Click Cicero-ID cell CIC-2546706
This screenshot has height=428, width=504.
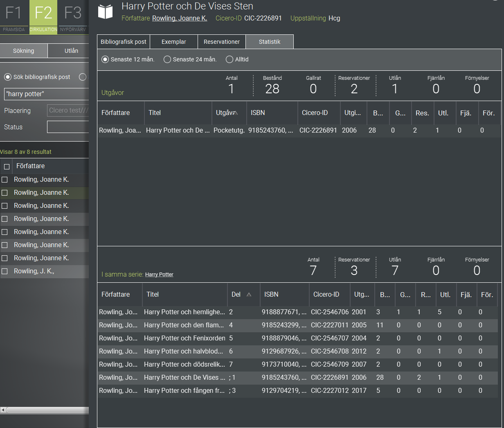pos(330,312)
